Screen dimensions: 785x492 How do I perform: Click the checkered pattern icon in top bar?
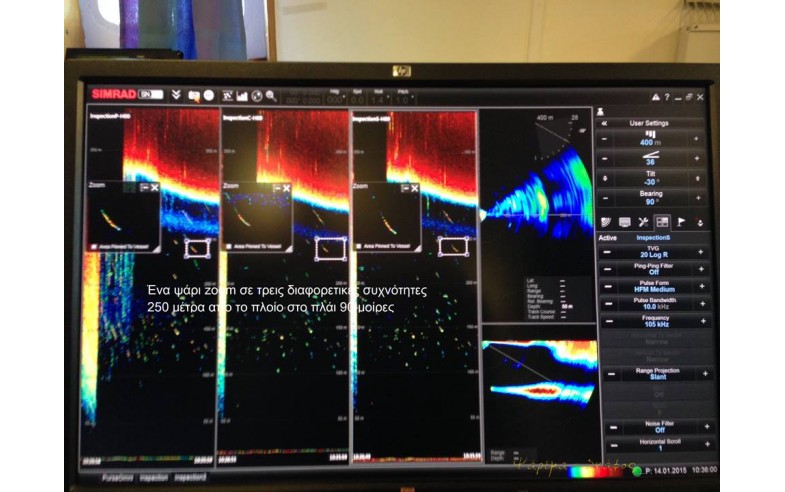pos(227,96)
